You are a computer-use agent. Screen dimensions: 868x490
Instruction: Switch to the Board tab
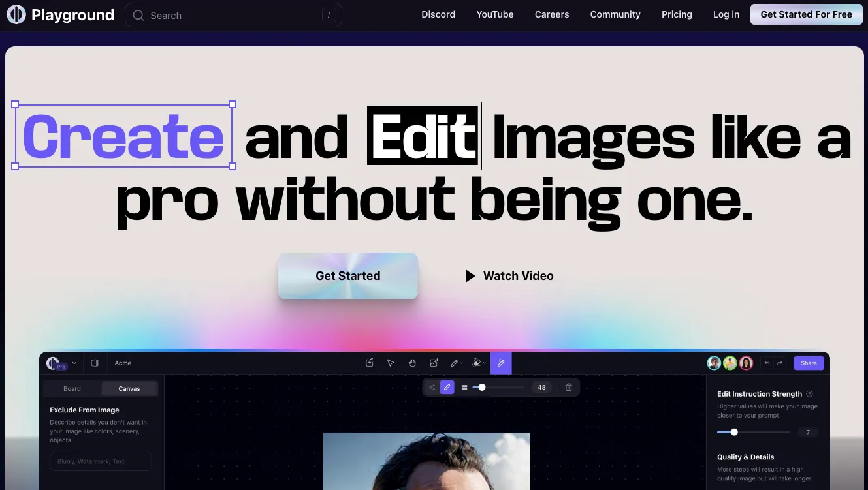point(72,388)
